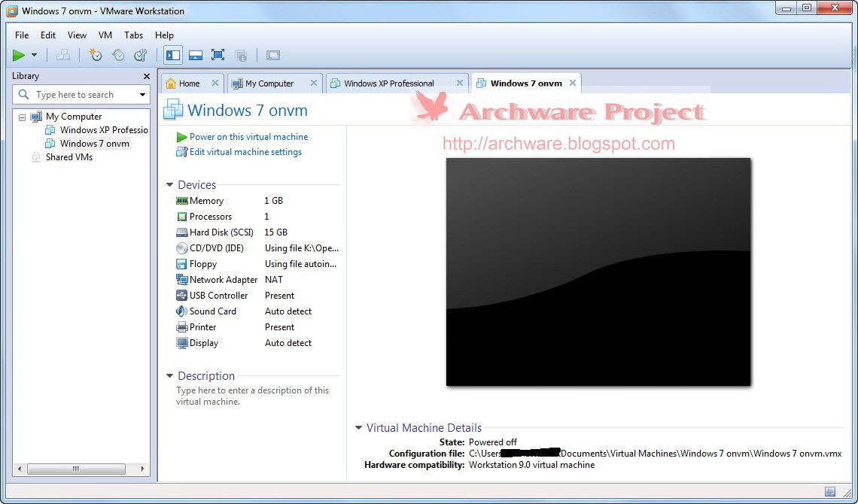Click the description text entry area

click(253, 396)
